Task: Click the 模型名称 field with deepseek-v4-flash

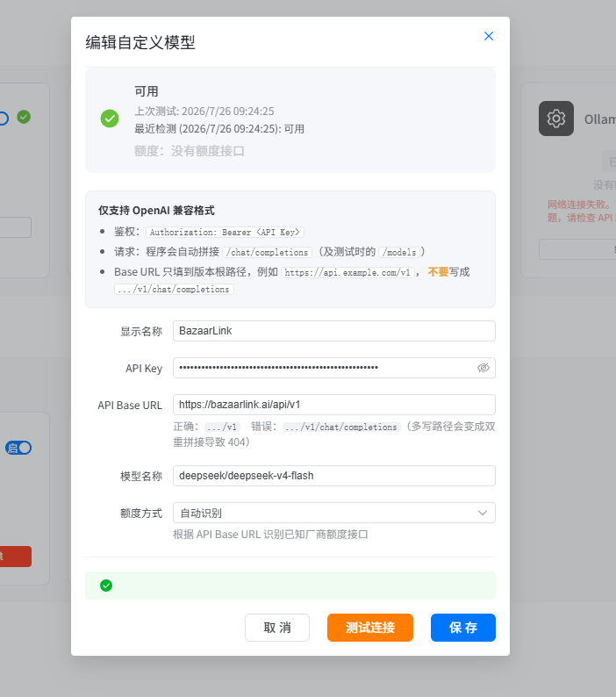Action: pyautogui.click(x=334, y=476)
